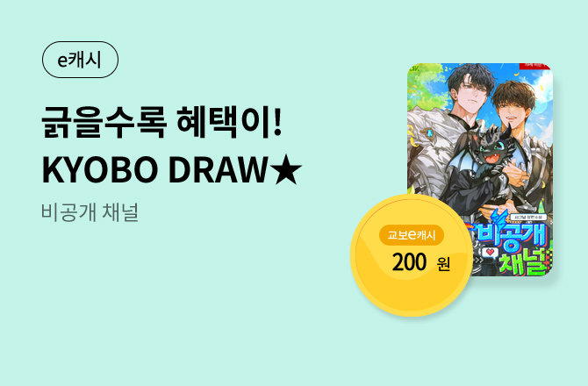This screenshot has height=386, width=588.
Task: Open the 비공개 채널 book cover thumbnail
Action: 480,169
